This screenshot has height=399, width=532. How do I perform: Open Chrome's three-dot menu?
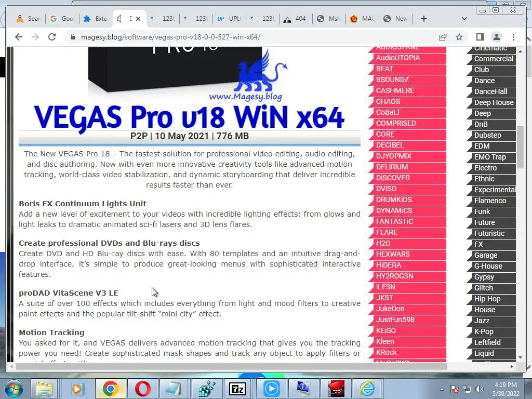[x=513, y=37]
